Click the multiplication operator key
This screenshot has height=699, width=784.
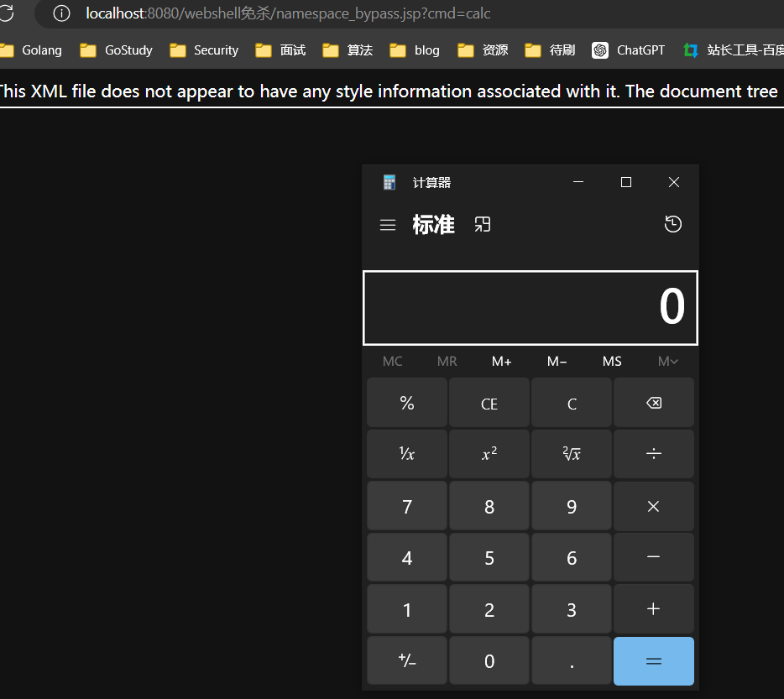click(x=654, y=506)
